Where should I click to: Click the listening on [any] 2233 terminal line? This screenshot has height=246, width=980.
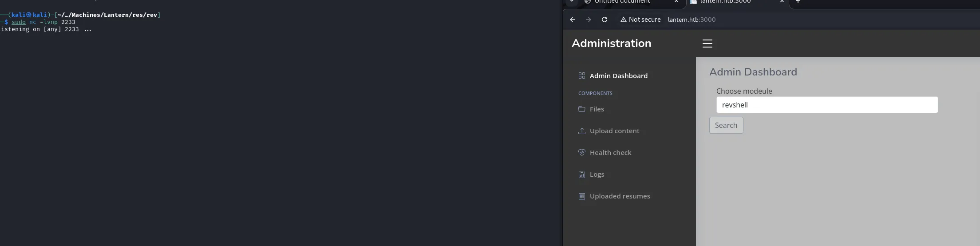point(46,29)
